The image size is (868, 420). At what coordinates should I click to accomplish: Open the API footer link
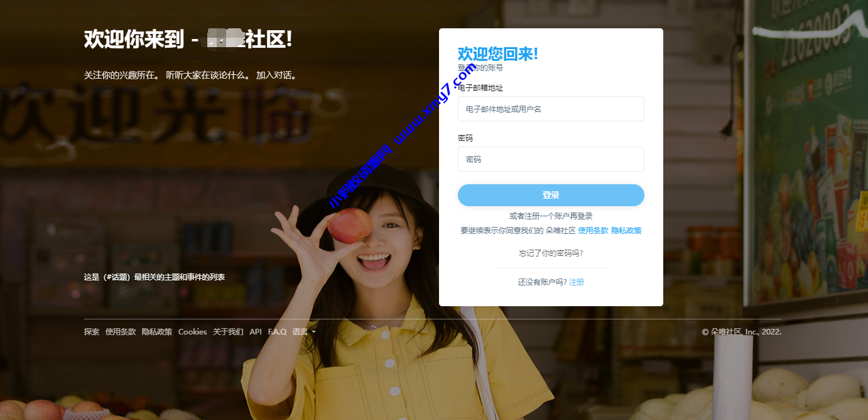point(255,331)
